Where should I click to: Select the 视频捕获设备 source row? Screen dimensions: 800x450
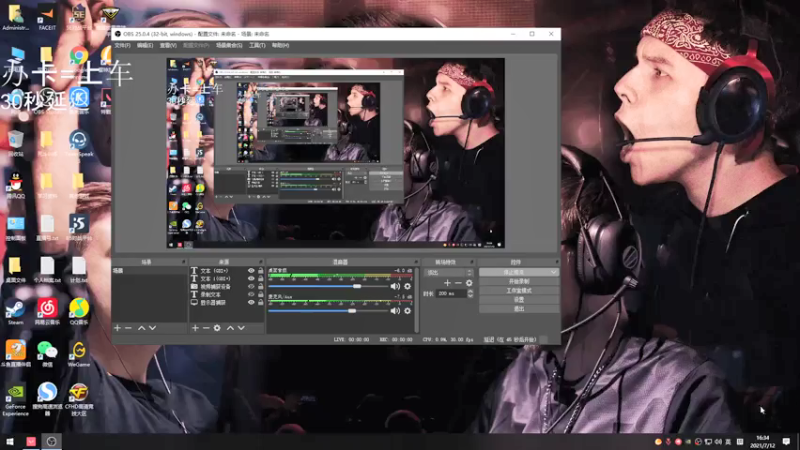click(227, 287)
